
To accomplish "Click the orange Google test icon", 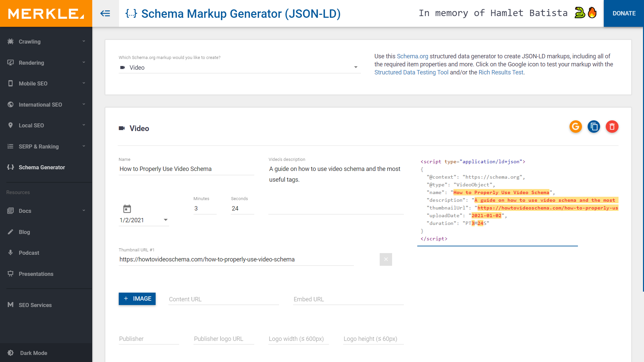I will click(576, 127).
